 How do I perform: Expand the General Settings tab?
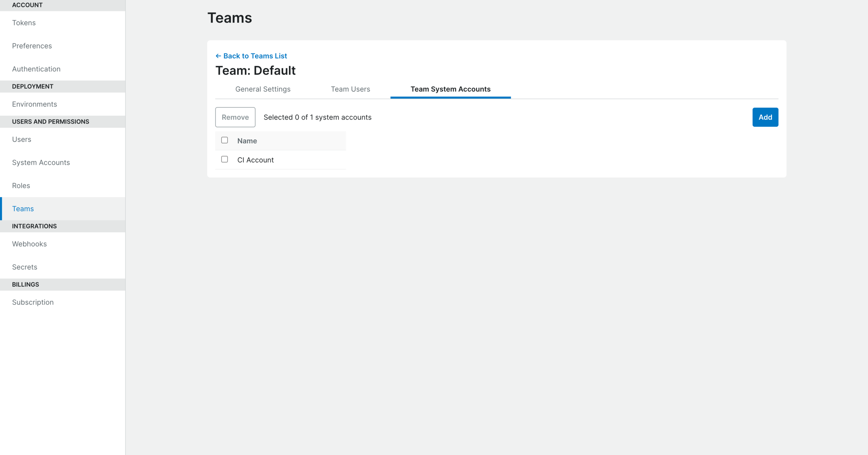(263, 89)
